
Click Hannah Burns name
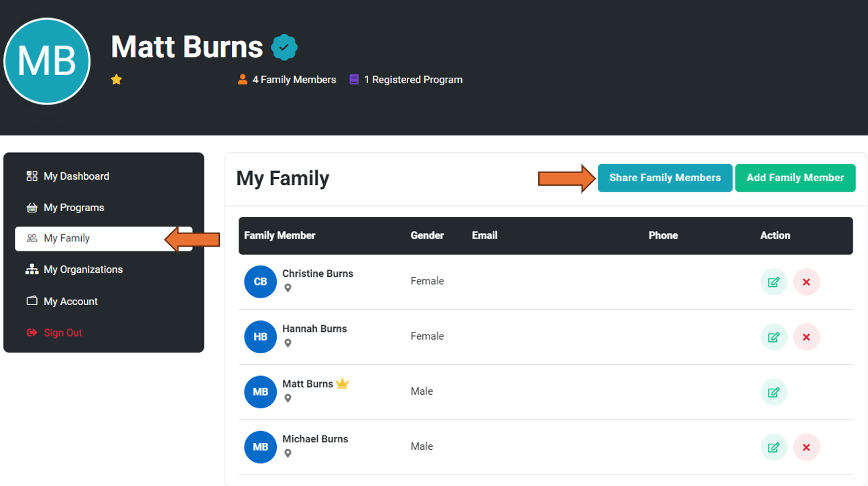pyautogui.click(x=314, y=328)
